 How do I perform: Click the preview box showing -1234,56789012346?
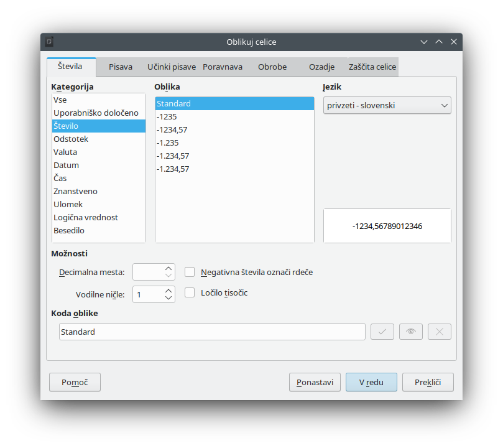[387, 226]
